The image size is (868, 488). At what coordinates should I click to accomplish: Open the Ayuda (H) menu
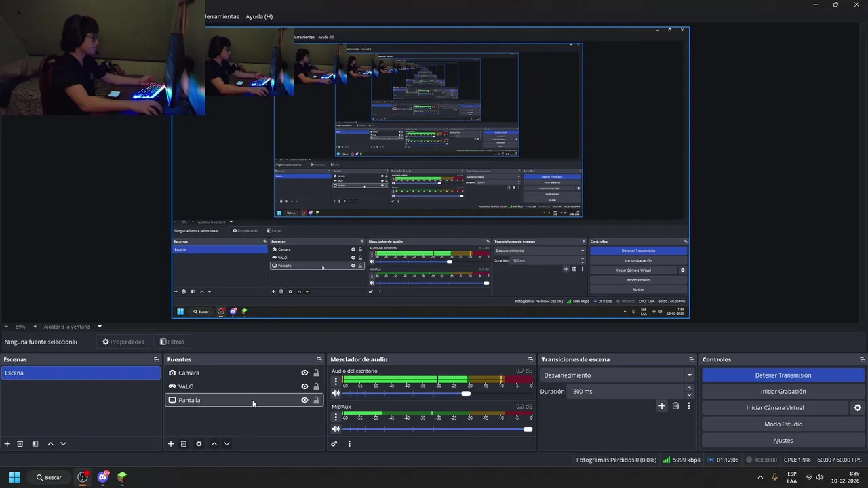coord(259,16)
